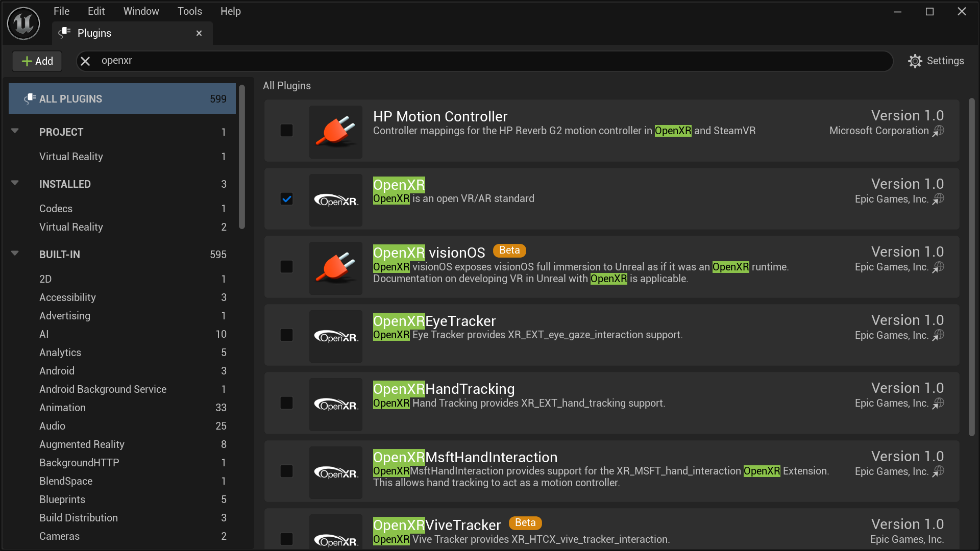Click the OpenXR EyeTracker plugin icon

pos(334,334)
